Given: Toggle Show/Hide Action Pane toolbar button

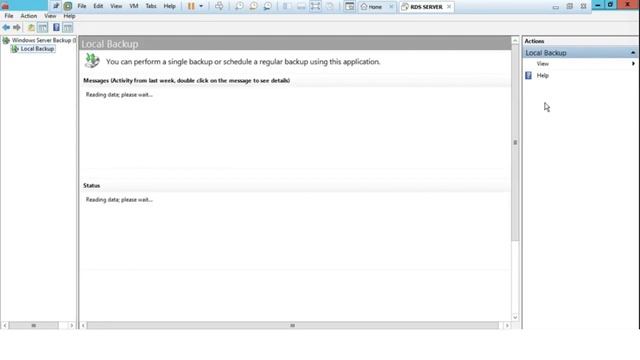Looking at the screenshot, I should coord(68,27).
